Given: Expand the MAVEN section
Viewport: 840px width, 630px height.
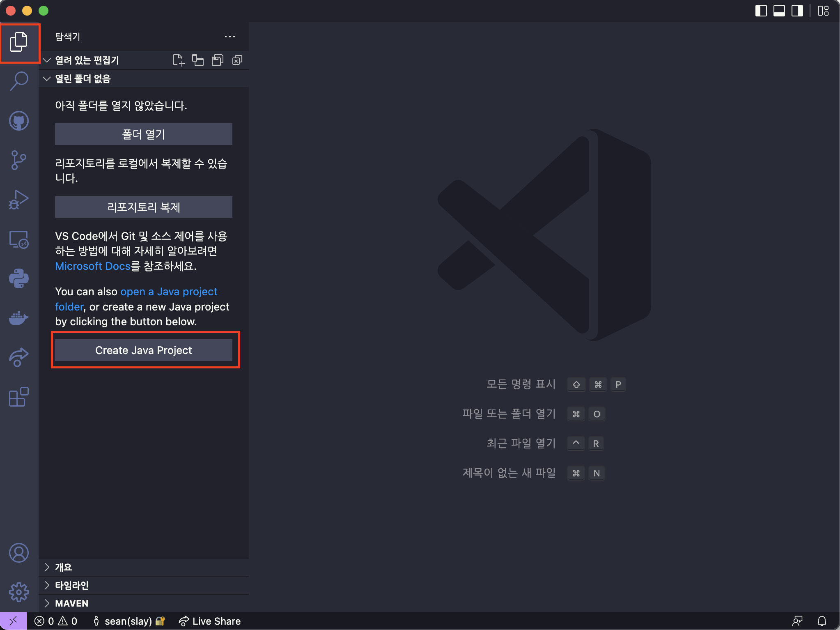Looking at the screenshot, I should click(71, 603).
